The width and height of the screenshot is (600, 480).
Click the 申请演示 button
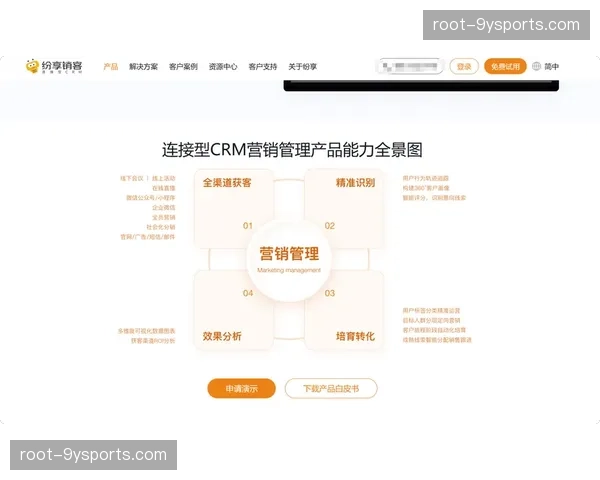(x=241, y=389)
